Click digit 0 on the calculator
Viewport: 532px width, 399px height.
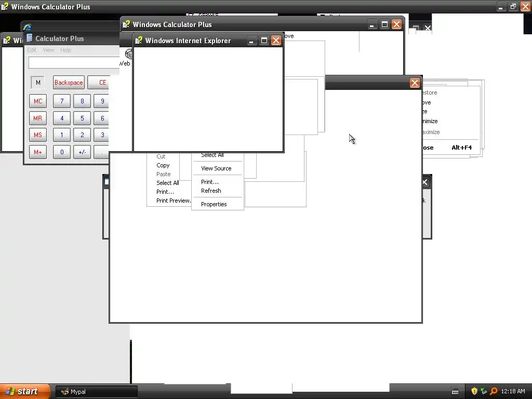62,152
